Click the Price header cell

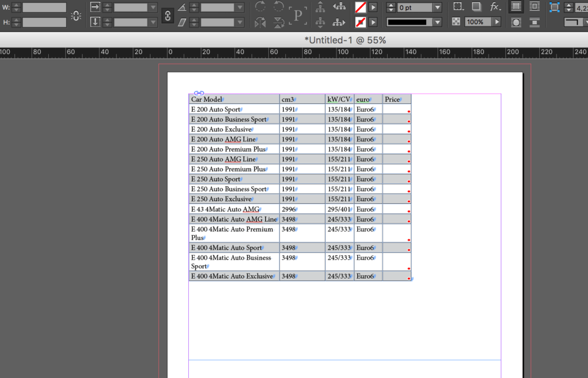(397, 99)
